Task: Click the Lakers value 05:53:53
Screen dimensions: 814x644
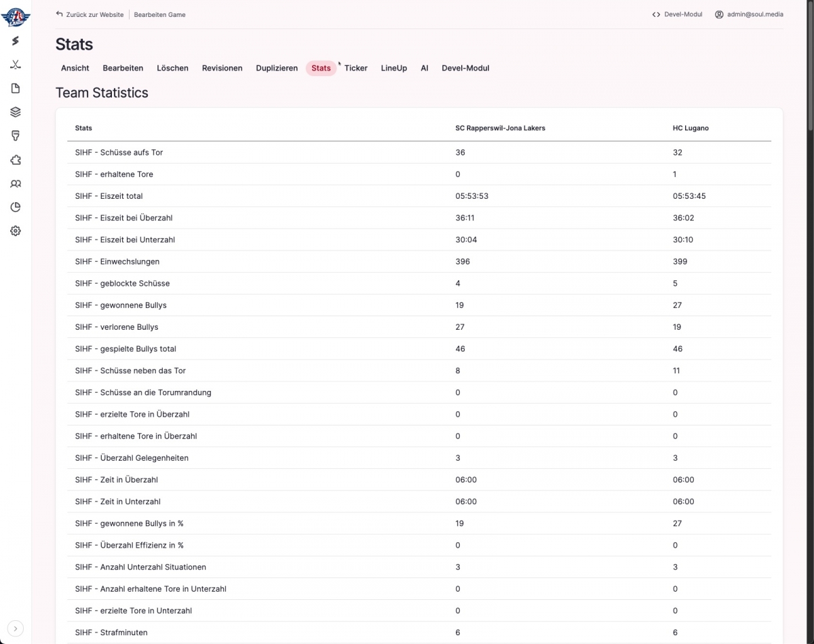Action: [x=472, y=195]
